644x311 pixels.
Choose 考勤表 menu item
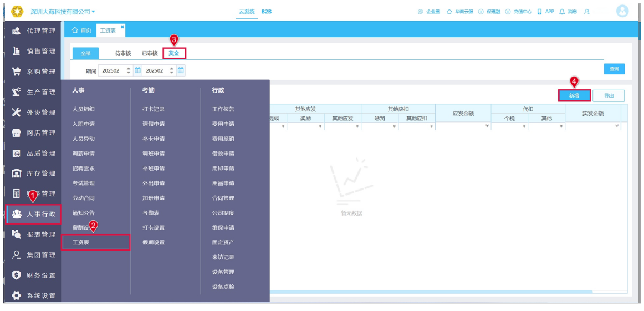click(151, 213)
